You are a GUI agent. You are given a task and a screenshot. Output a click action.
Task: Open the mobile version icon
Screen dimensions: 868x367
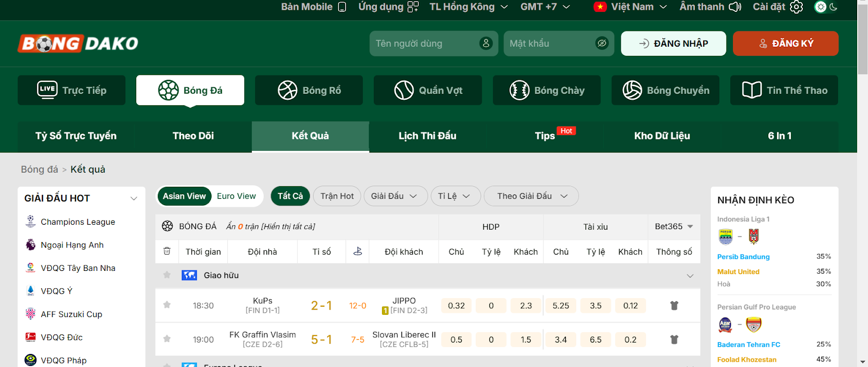coord(342,7)
